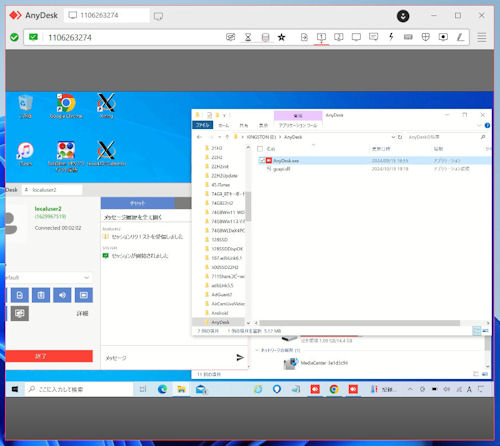
Task: Select the Xming desktop shortcut
Action: click(106, 106)
